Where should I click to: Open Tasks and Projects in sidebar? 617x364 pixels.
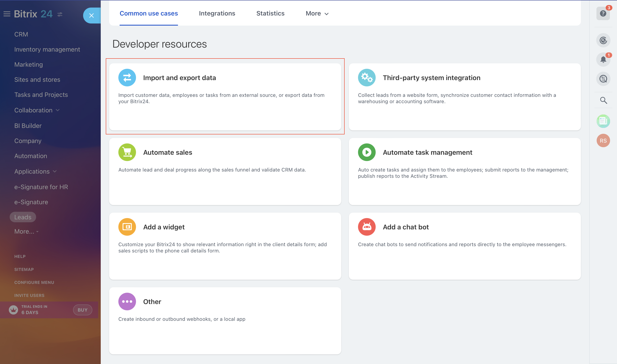(x=41, y=95)
